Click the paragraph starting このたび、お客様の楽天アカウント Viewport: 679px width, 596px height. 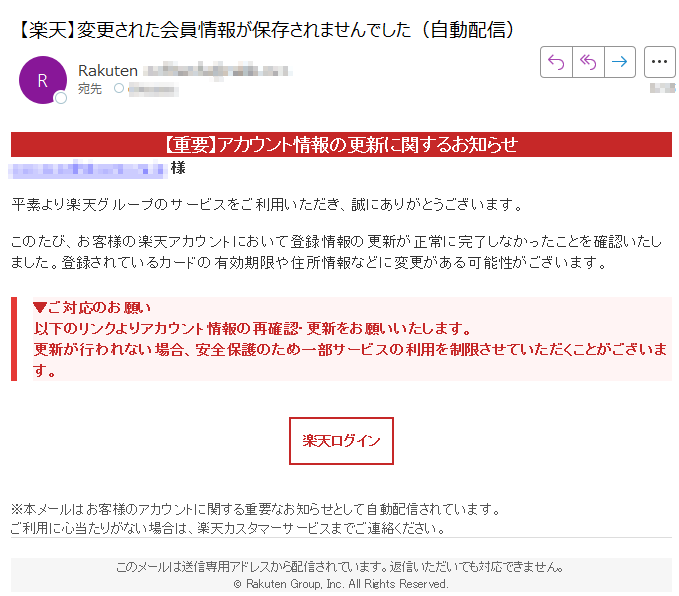[x=336, y=252]
